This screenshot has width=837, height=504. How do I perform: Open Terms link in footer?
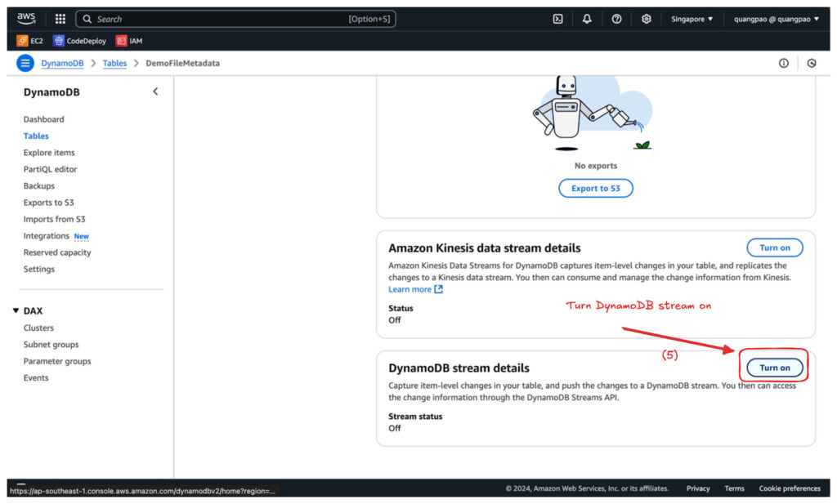click(735, 488)
